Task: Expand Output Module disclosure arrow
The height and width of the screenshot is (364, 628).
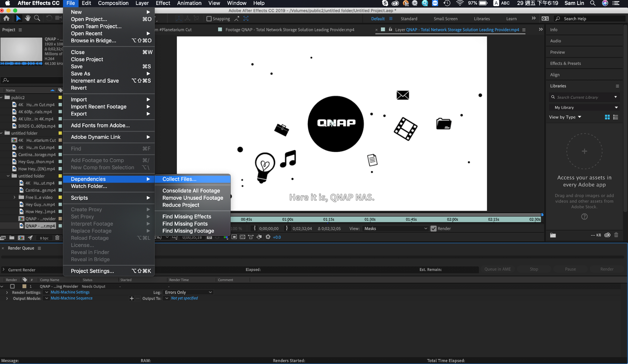Action: 7,298
